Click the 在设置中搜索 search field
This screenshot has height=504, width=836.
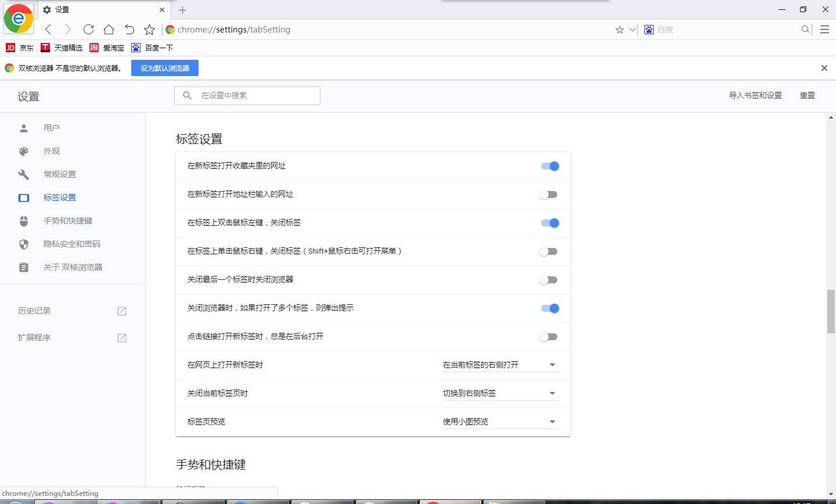pyautogui.click(x=255, y=95)
